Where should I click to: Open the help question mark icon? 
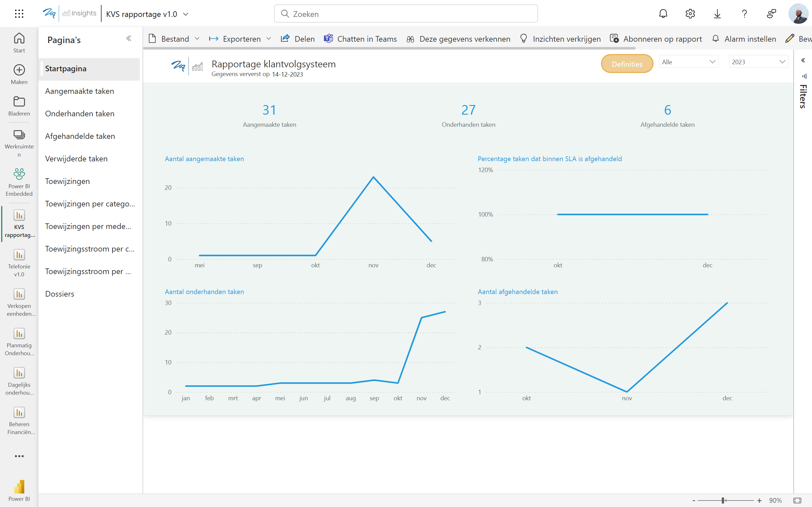(744, 14)
